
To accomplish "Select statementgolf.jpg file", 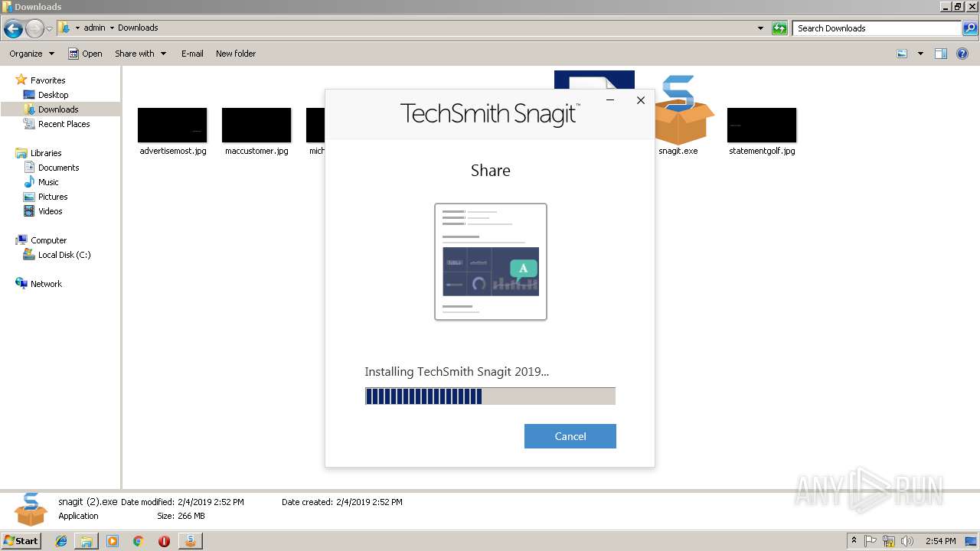I will pyautogui.click(x=762, y=131).
